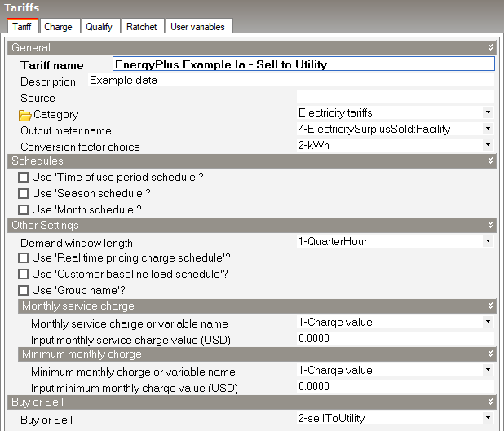The height and width of the screenshot is (431, 504).
Task: Switch to the Ratchet tab
Action: 141,27
